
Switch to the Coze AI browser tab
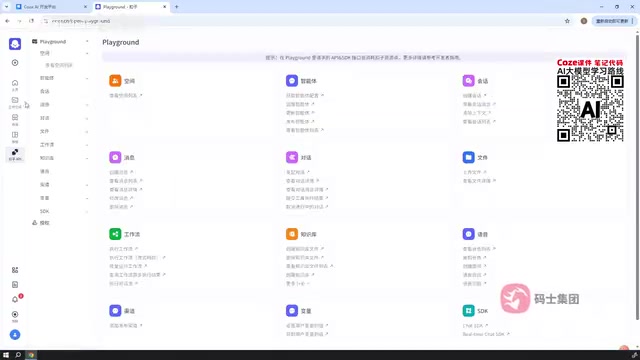[x=51, y=7]
